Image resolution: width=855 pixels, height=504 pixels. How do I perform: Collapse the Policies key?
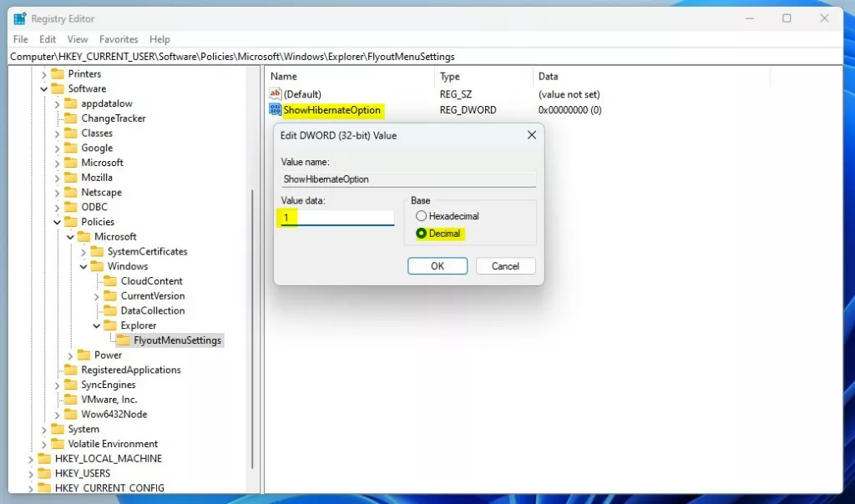click(57, 222)
